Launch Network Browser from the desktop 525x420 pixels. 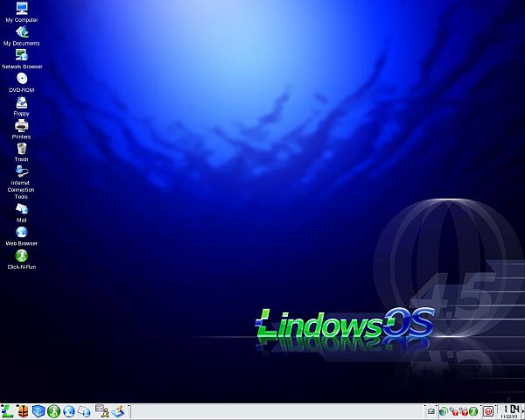pyautogui.click(x=21, y=55)
